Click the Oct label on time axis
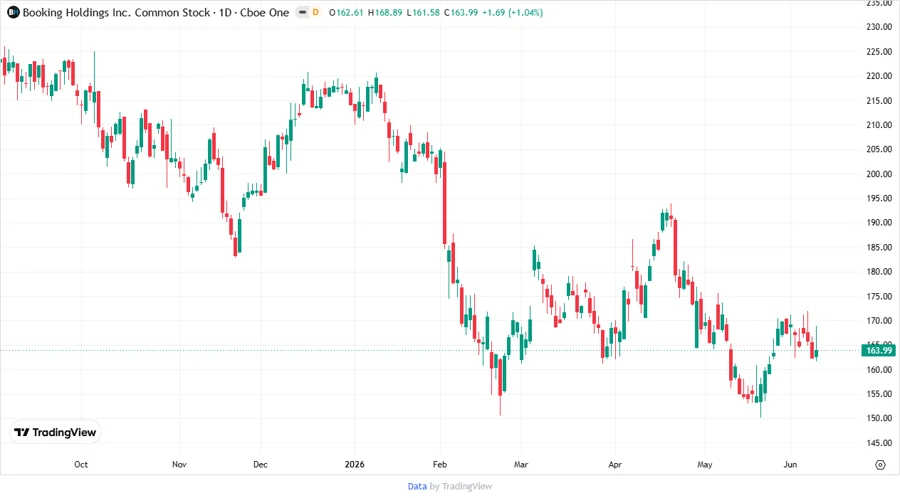 pos(81,465)
